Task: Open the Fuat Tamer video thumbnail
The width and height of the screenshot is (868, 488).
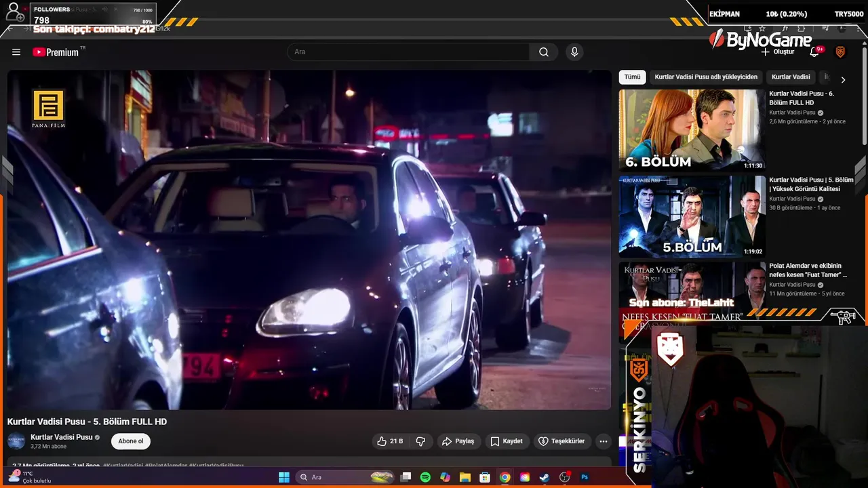Action: (x=692, y=295)
